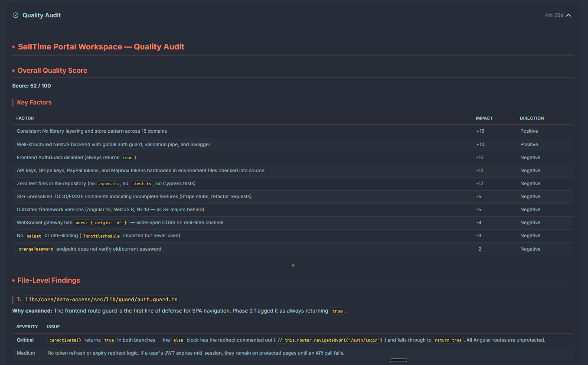588x365 pixels.
Task: Click the ISSUE column header
Action: (53, 326)
